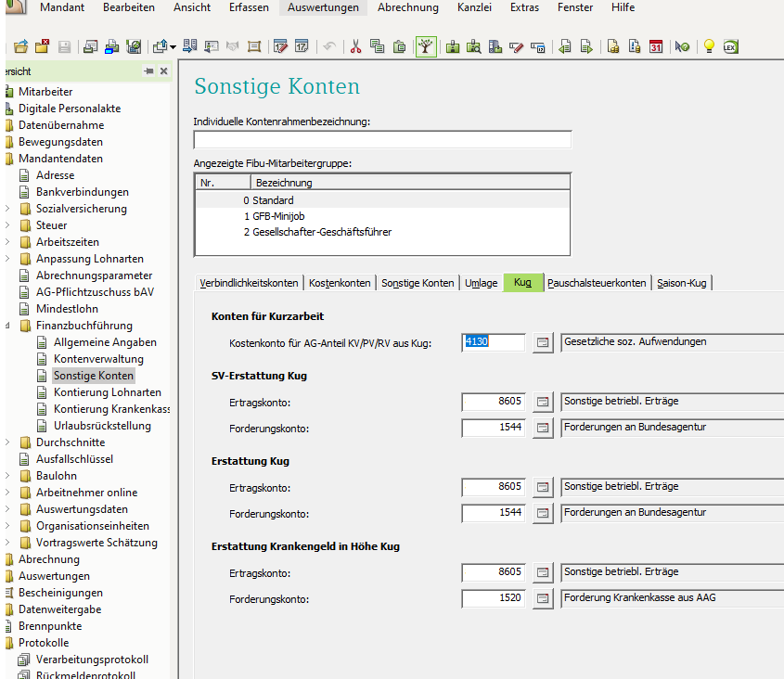Switch to the Pauschalsteuerkonten tab
This screenshot has height=679, width=784.
click(597, 283)
